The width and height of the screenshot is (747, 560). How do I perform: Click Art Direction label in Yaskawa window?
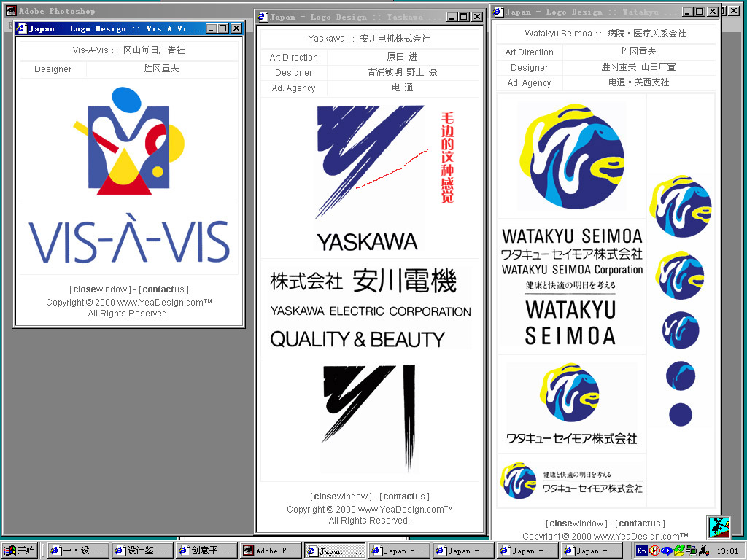tap(293, 58)
